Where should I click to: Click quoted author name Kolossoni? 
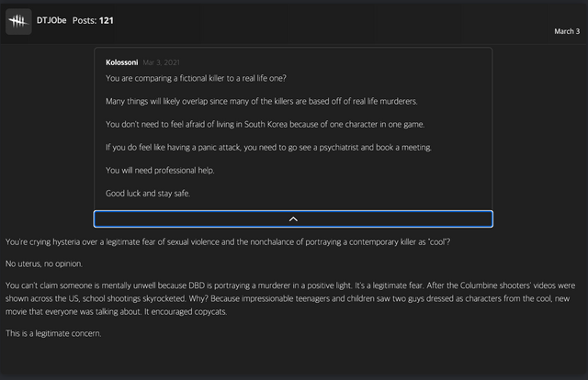(122, 62)
